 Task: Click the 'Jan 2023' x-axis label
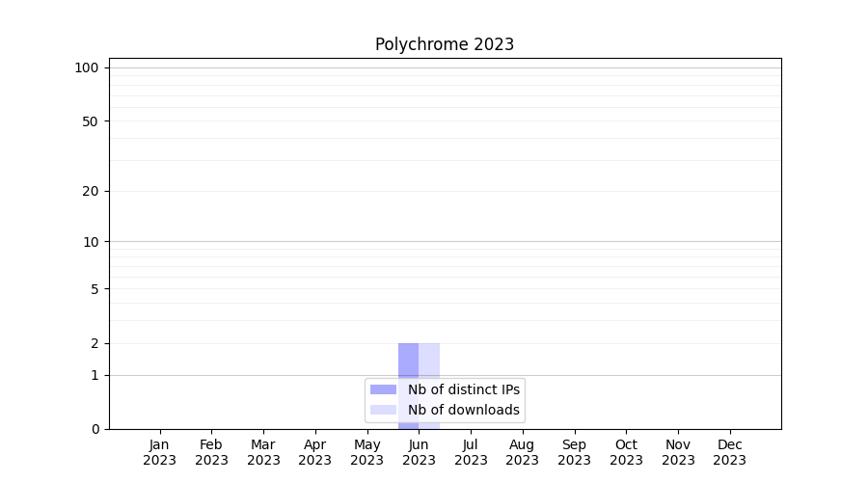159,452
